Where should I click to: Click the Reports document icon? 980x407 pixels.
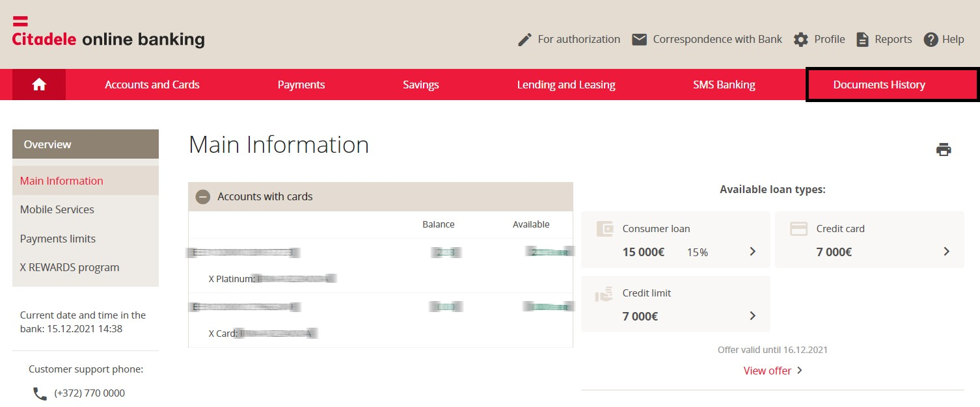click(x=862, y=40)
